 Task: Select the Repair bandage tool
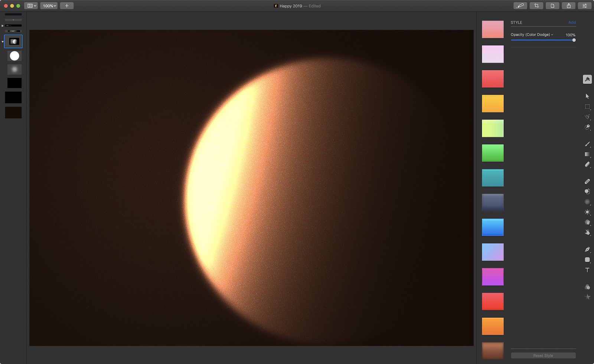(x=587, y=181)
